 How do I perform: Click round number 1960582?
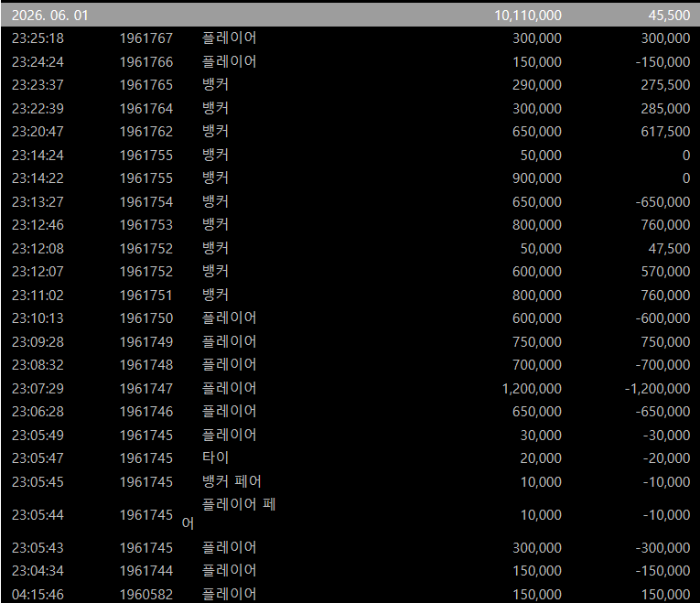tap(146, 595)
